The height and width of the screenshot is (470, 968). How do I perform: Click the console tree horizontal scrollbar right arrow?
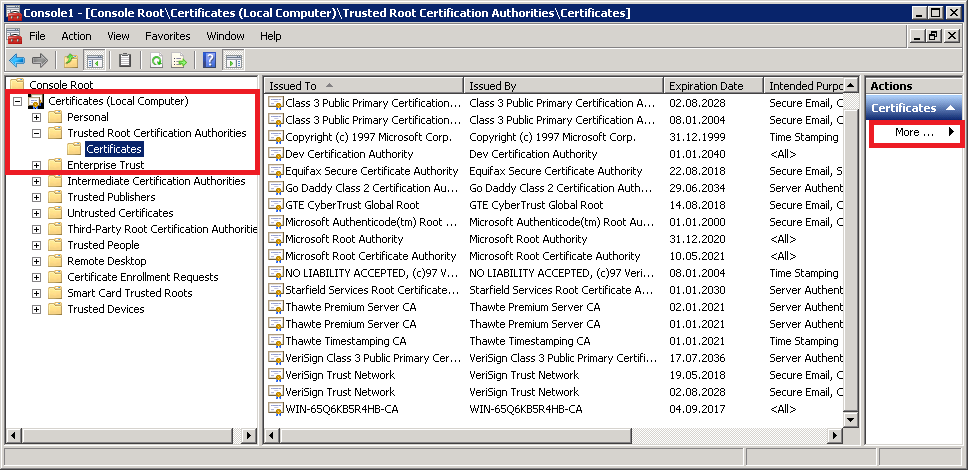(x=249, y=436)
